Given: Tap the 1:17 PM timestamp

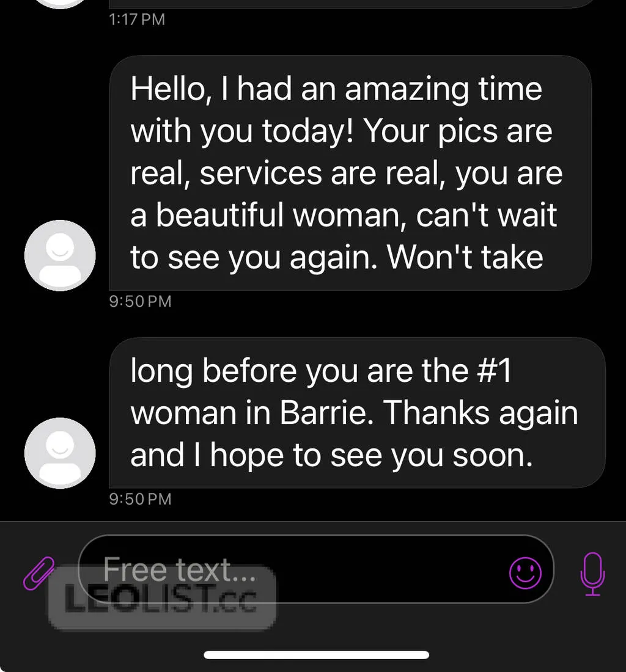Looking at the screenshot, I should pyautogui.click(x=137, y=20).
